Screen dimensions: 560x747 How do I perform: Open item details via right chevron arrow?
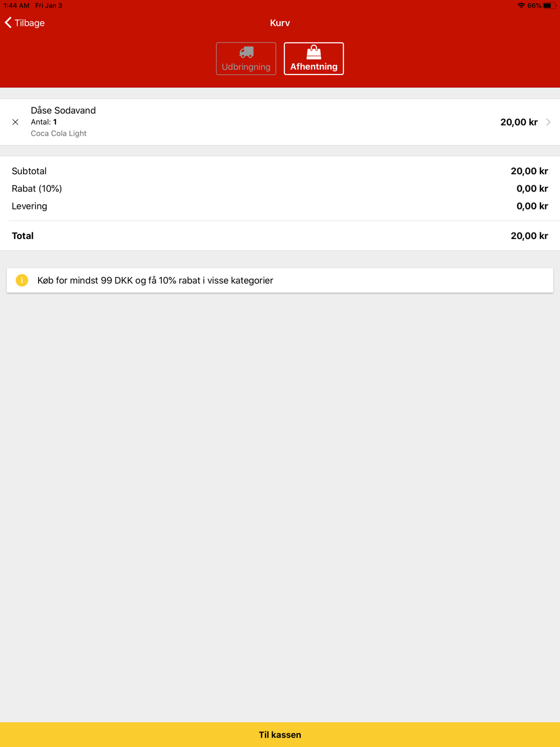click(548, 122)
